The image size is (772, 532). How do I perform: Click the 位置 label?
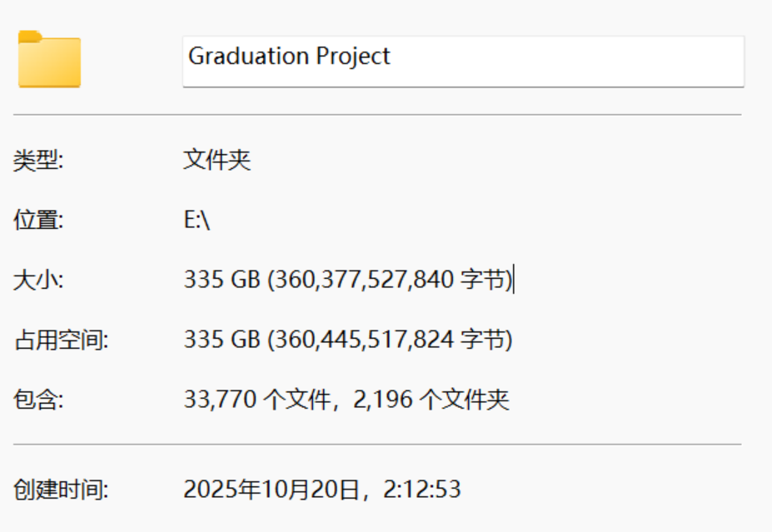coord(38,221)
